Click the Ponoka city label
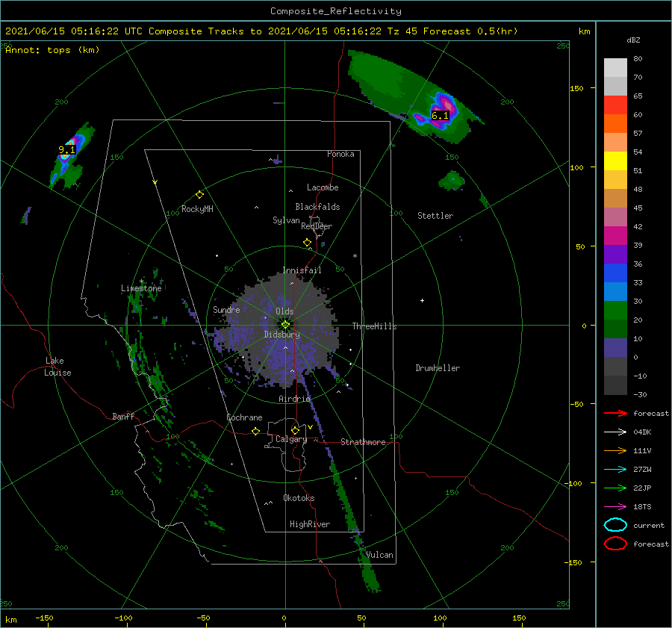This screenshot has height=628, width=672. click(x=340, y=154)
